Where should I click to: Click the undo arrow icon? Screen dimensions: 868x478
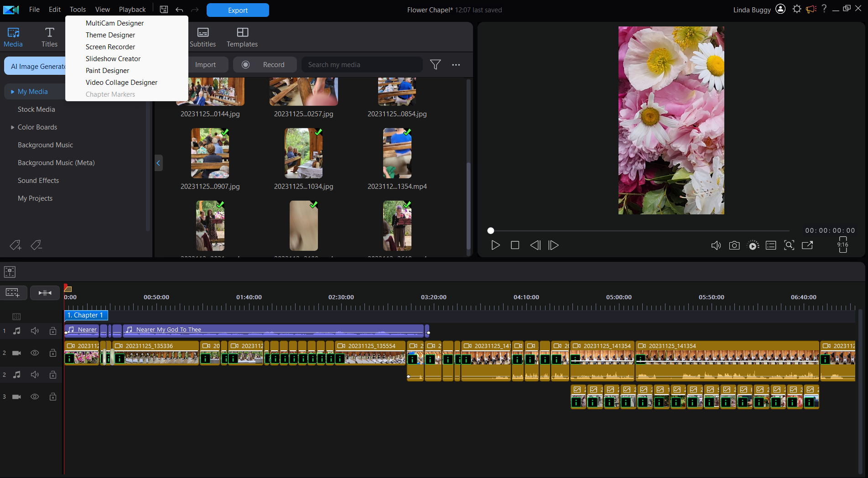[179, 10]
